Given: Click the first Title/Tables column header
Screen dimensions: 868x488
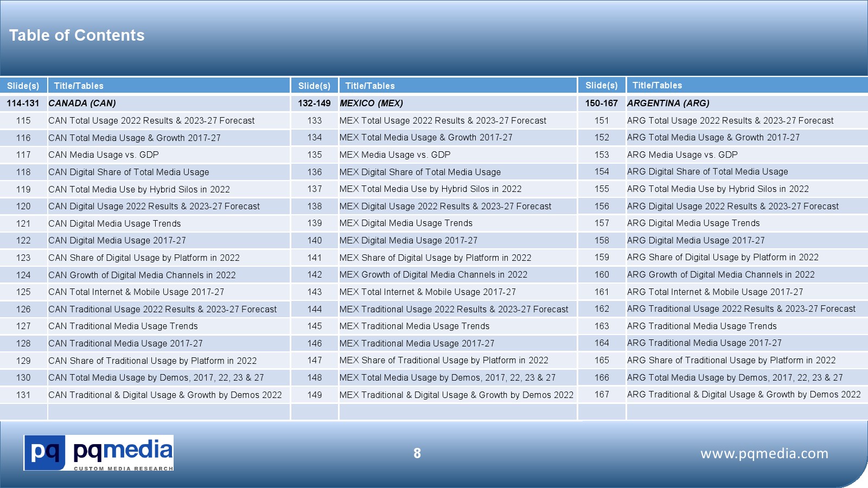Looking at the screenshot, I should click(x=79, y=86).
